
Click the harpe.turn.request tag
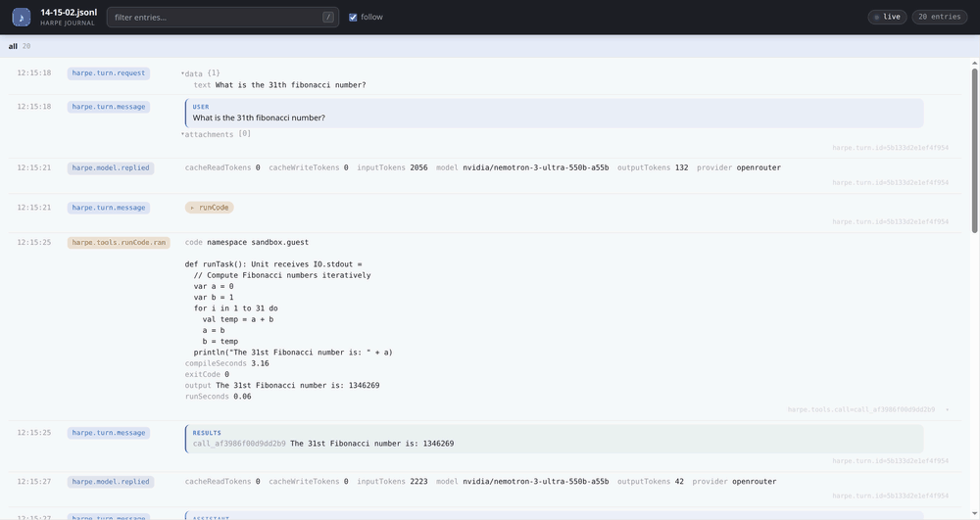click(108, 73)
